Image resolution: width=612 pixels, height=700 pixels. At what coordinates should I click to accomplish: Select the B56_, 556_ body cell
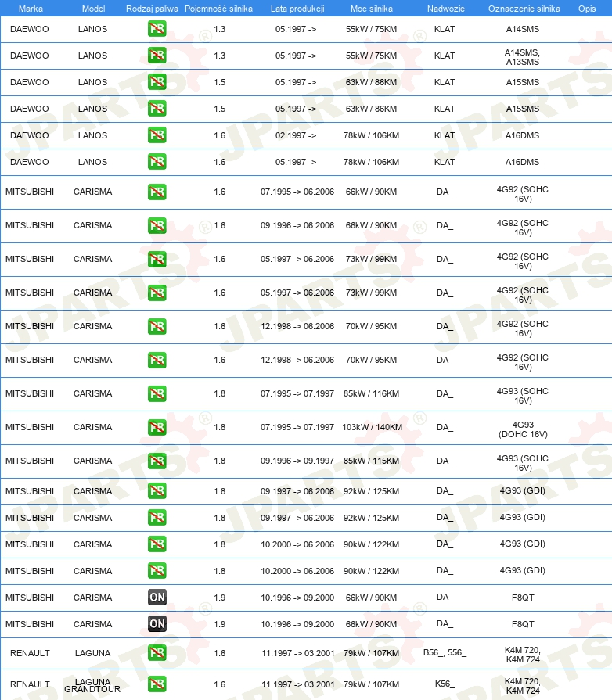[445, 652]
